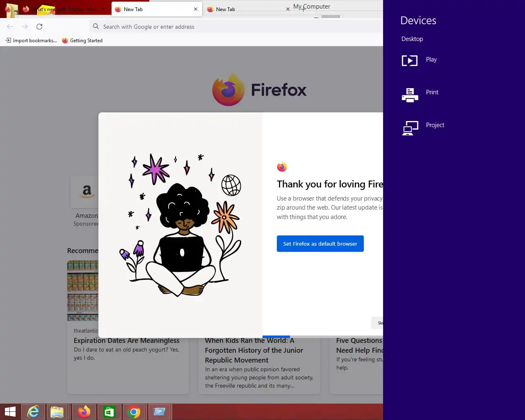Image resolution: width=525 pixels, height=420 pixels.
Task: Open the Getting Started bookmark
Action: coord(82,40)
